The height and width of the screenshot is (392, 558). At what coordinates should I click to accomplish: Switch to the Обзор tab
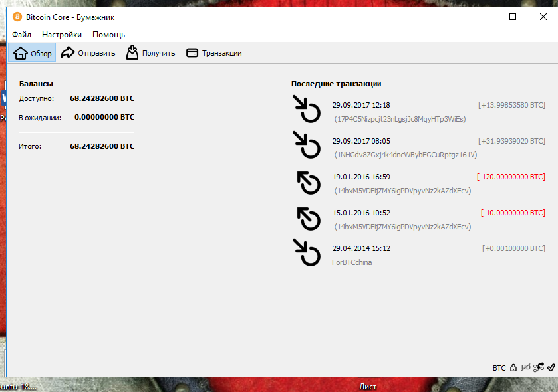point(32,52)
